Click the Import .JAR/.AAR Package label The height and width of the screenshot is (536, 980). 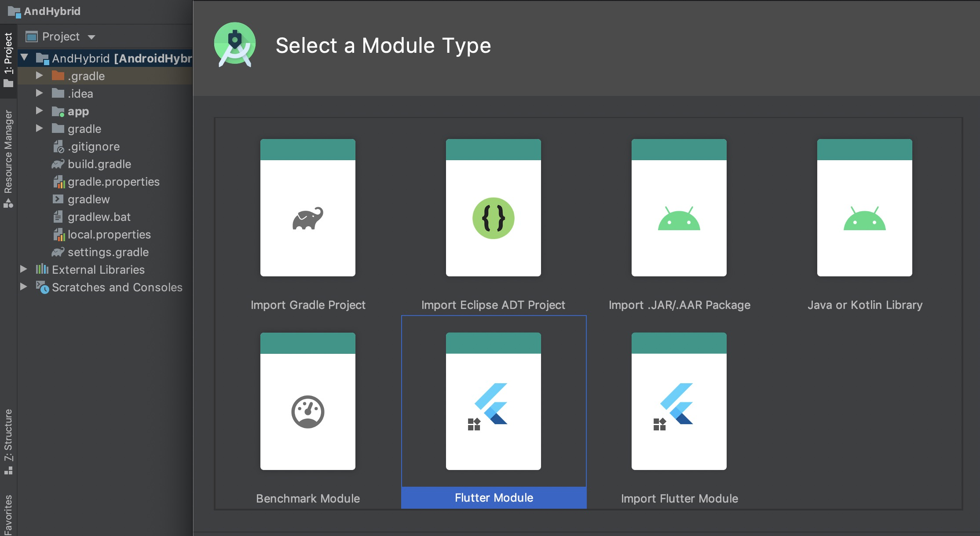680,305
